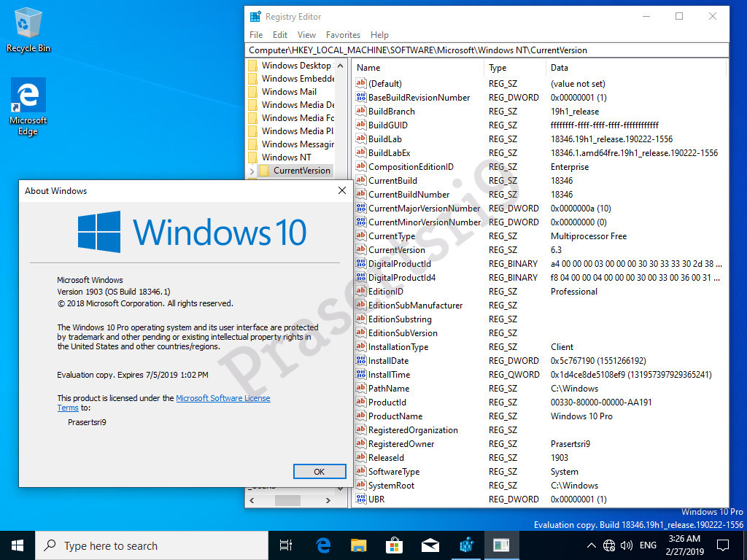Viewport: 747px width, 560px height.
Task: Click the registry address path bar
Action: pos(487,50)
